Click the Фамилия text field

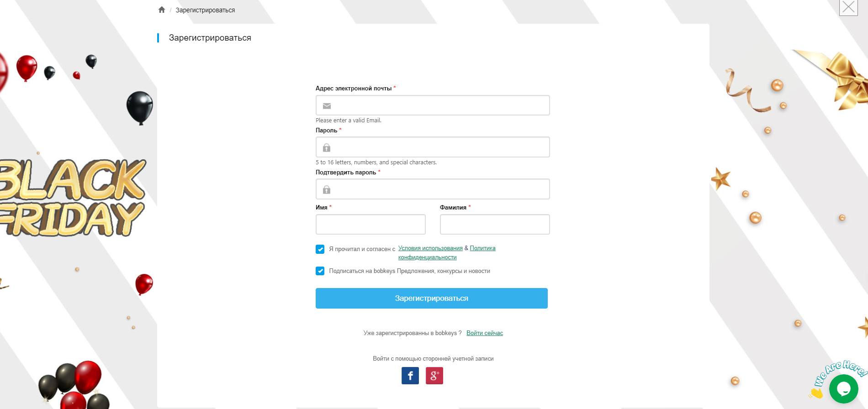tap(495, 225)
